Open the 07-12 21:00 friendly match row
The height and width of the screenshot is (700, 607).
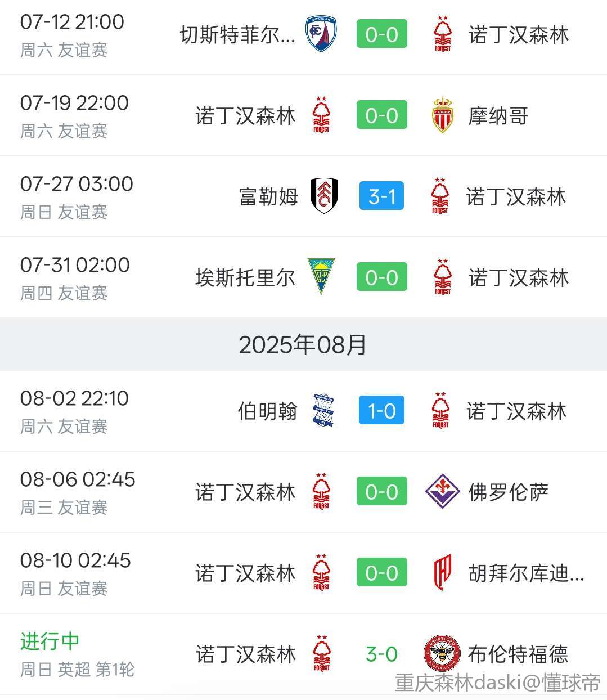[x=303, y=37]
